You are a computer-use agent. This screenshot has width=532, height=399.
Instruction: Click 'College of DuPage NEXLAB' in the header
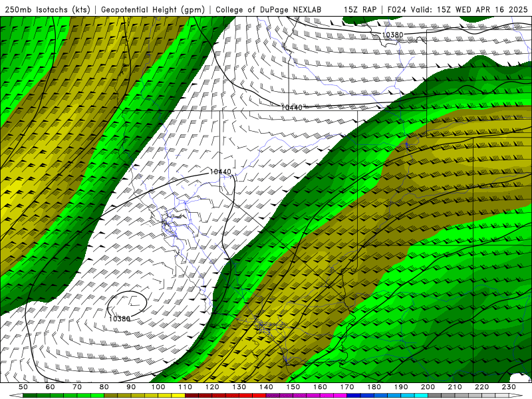[269, 10]
